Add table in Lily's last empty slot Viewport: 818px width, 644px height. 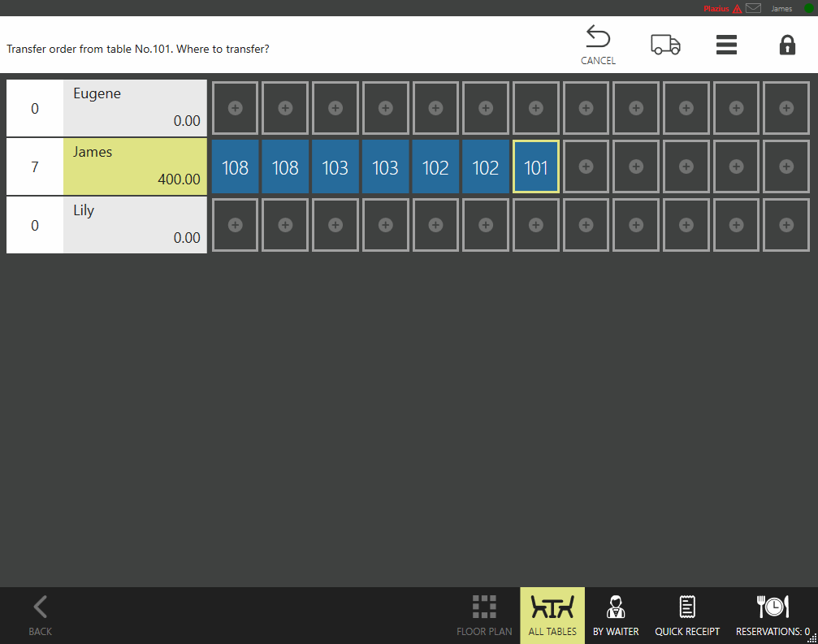click(786, 225)
